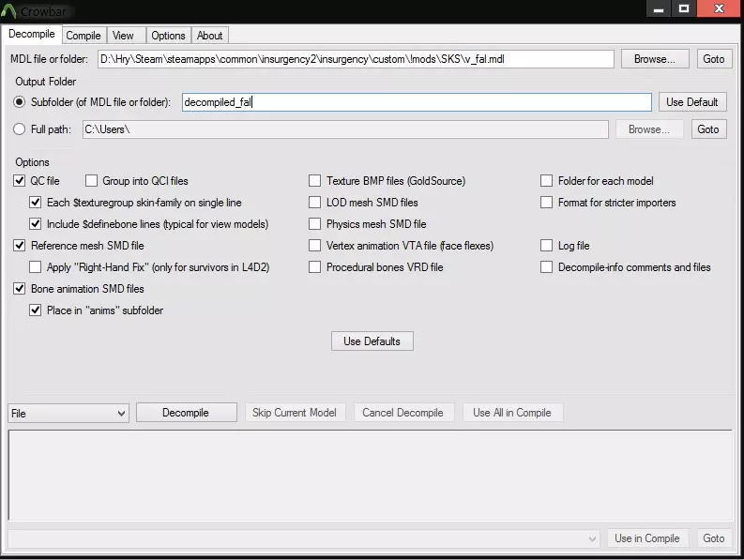
Task: Open the About tab
Action: tap(210, 36)
